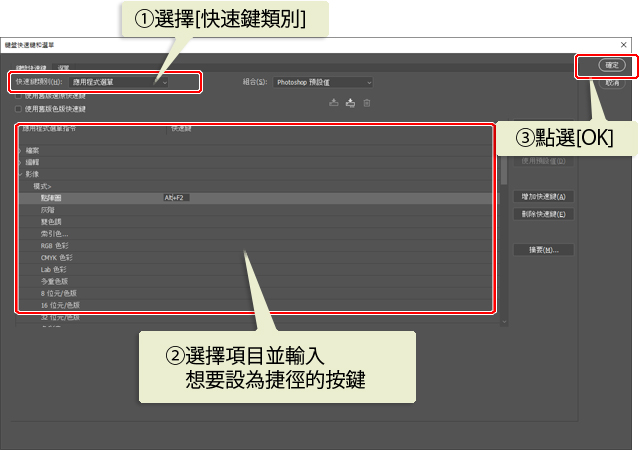Expand the 編輯 menu tree item
Screen dimensions: 640x450
(x=19, y=162)
